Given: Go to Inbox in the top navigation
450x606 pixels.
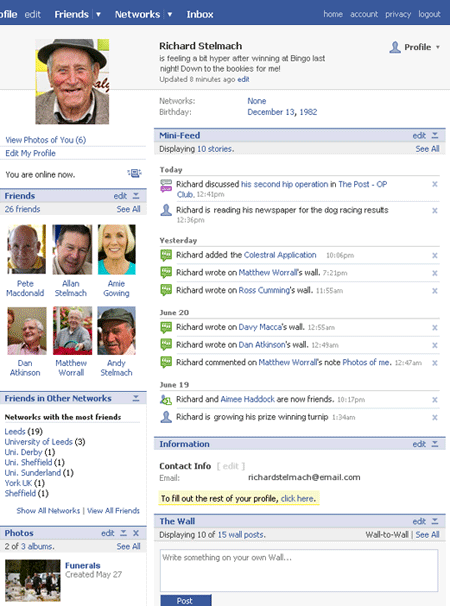Looking at the screenshot, I should (200, 14).
